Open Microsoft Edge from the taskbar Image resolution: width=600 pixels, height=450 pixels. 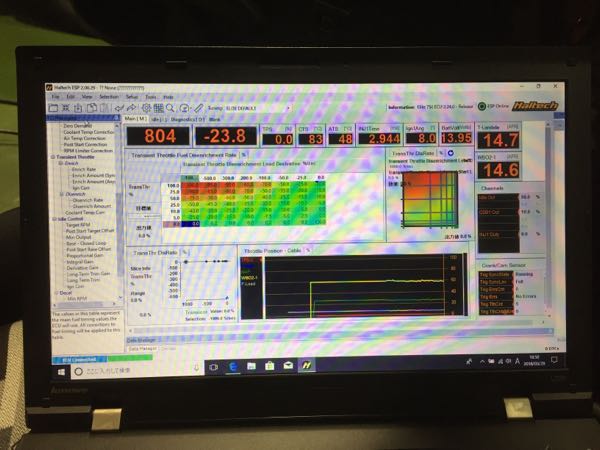(232, 366)
